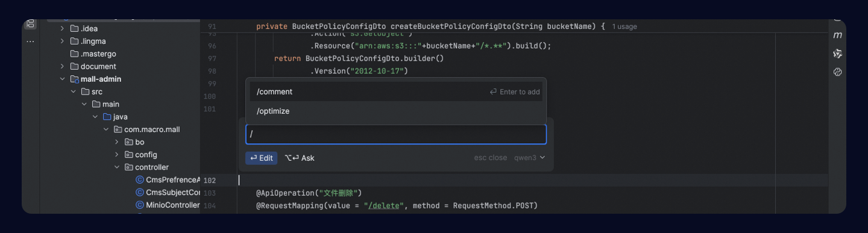Collapse the controller package
The height and width of the screenshot is (233, 868).
(x=117, y=167)
